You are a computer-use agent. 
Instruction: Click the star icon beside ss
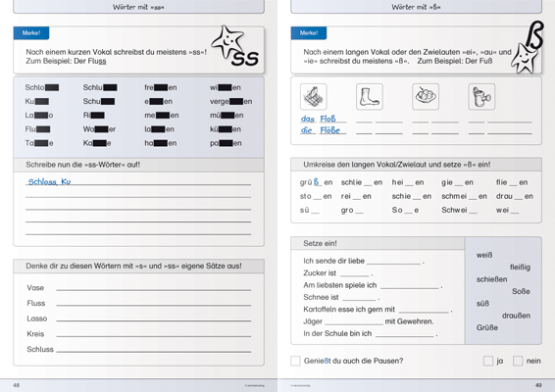tap(227, 42)
